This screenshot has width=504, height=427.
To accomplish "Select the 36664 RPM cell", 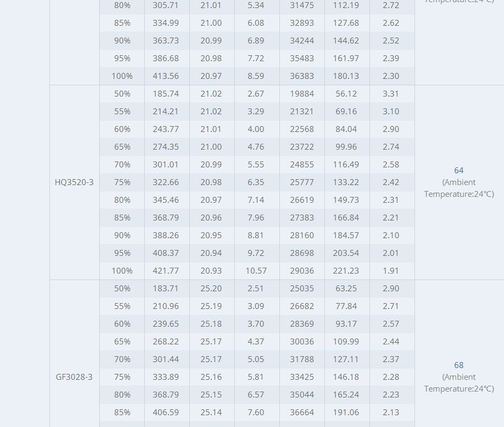I will 302,413.
